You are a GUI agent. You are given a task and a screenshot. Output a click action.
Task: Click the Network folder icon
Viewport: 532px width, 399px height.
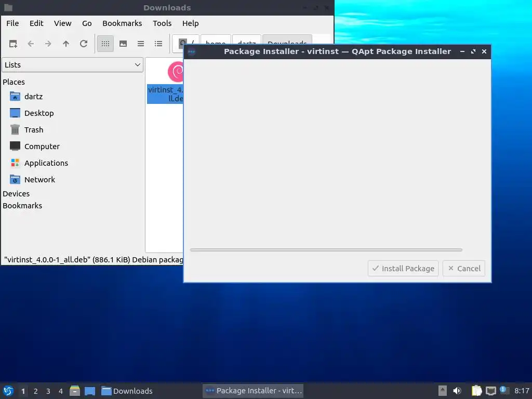point(15,179)
